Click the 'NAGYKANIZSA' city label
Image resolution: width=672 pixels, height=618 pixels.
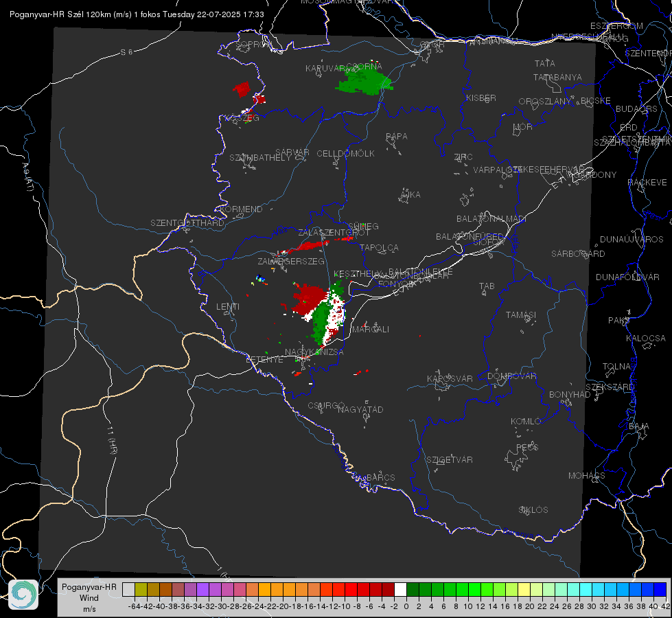314,352
